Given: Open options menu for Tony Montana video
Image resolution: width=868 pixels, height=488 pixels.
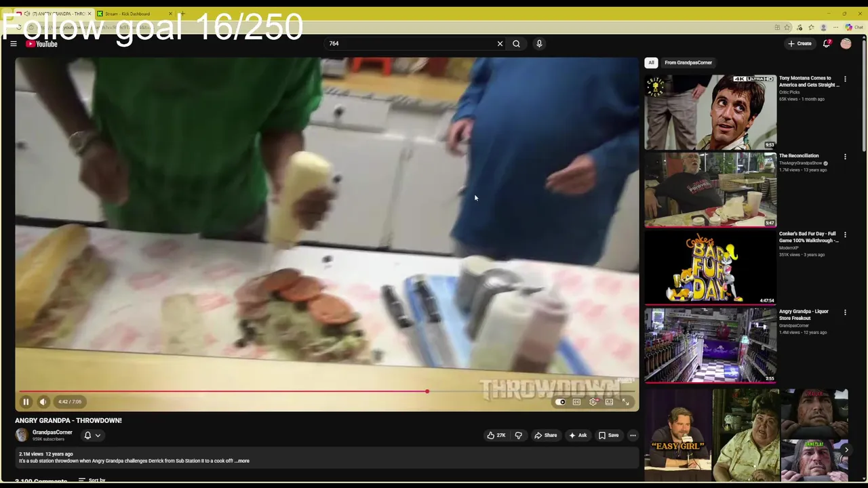Looking at the screenshot, I should [845, 79].
